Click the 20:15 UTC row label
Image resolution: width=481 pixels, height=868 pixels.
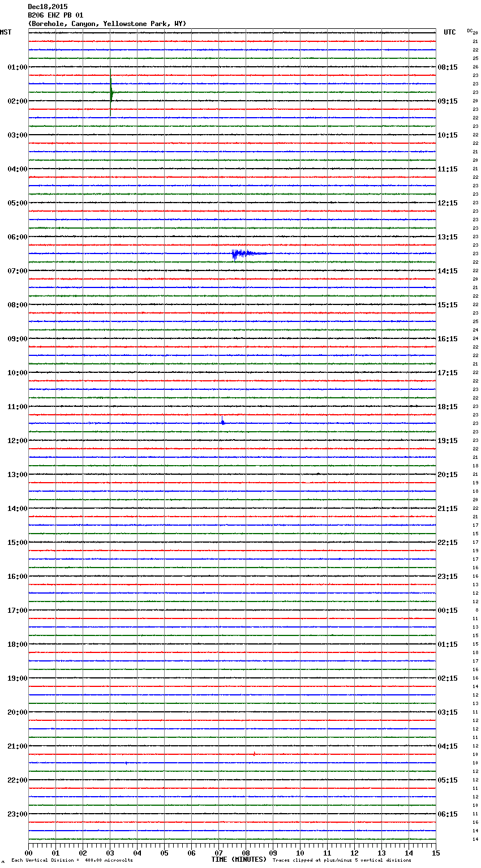[x=448, y=475]
